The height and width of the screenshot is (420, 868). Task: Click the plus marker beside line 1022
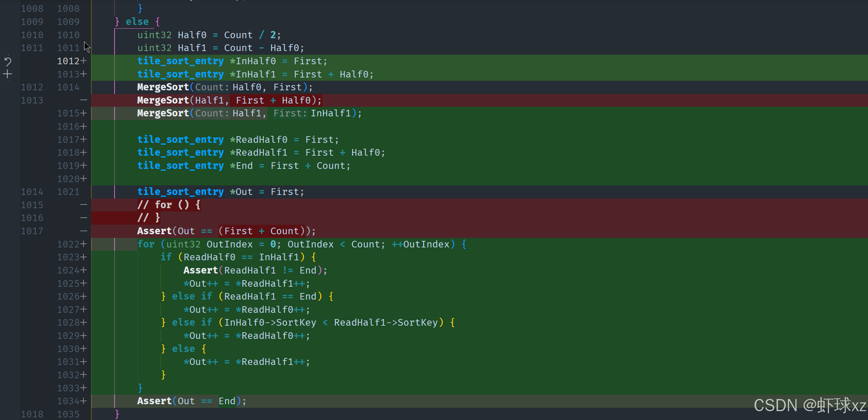coord(84,244)
